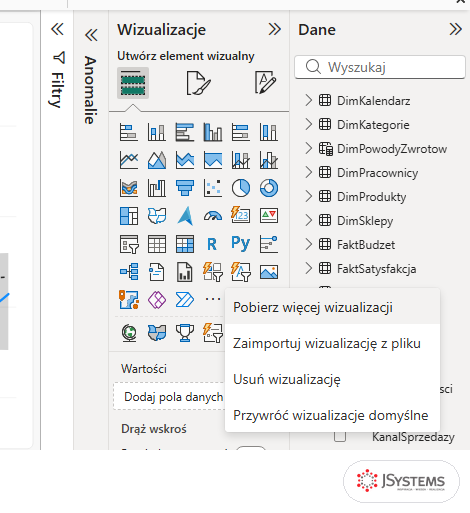Image resolution: width=470 pixels, height=513 pixels.
Task: Choose the funnel chart visual
Action: click(x=185, y=188)
